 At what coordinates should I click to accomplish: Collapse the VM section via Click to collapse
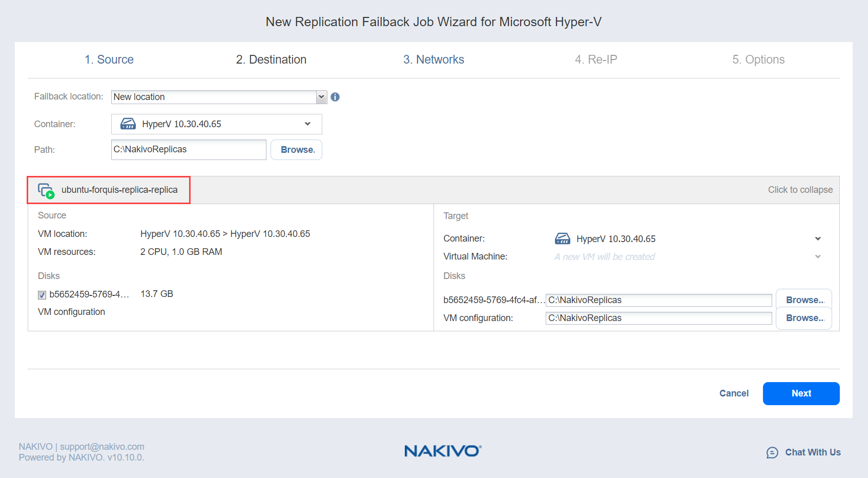(800, 190)
